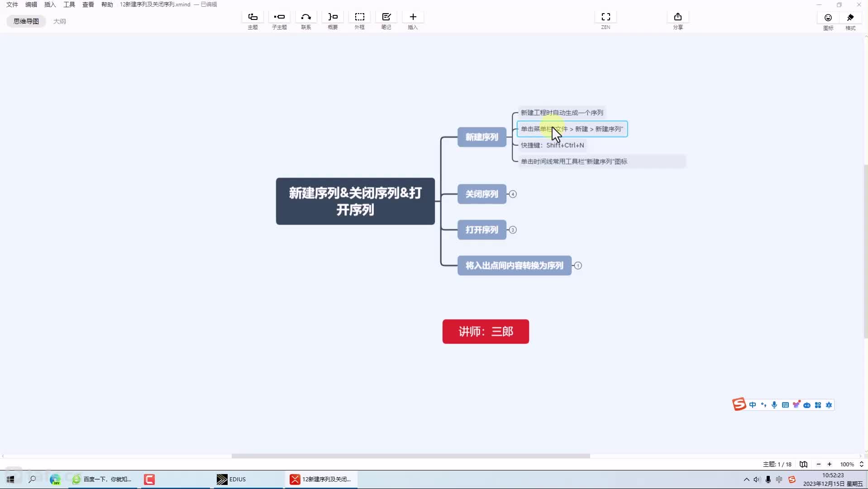Click the Sogou voice input microphone
The image size is (868, 489).
pos(774,405)
